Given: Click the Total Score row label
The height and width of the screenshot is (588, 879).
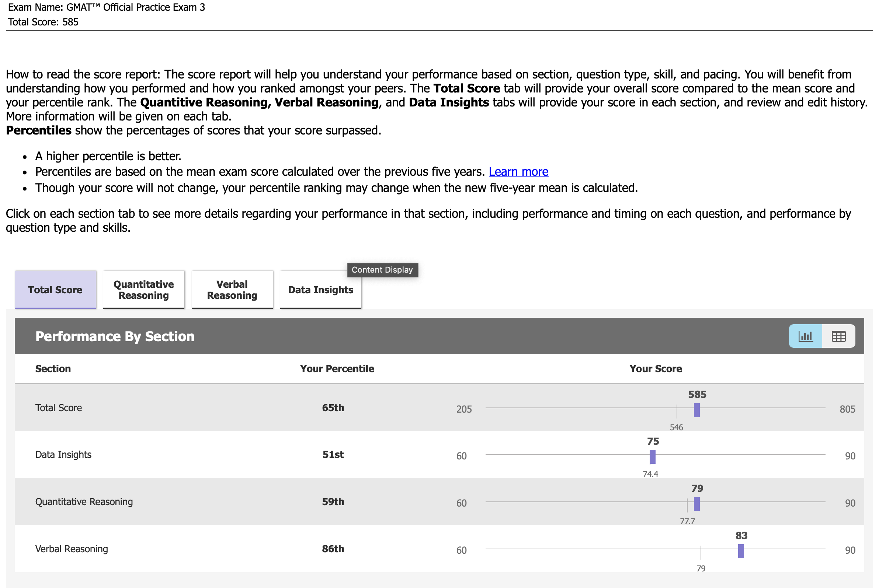Looking at the screenshot, I should tap(59, 407).
